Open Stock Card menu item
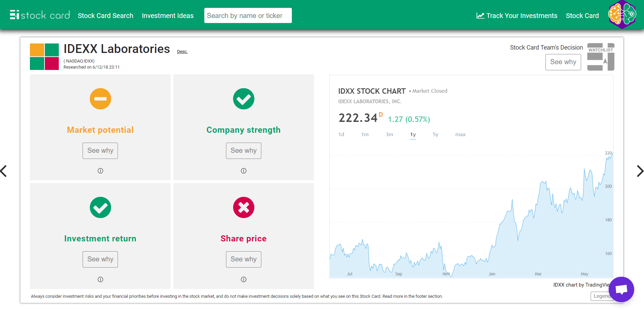Screen dimensions: 644x310 (582, 16)
